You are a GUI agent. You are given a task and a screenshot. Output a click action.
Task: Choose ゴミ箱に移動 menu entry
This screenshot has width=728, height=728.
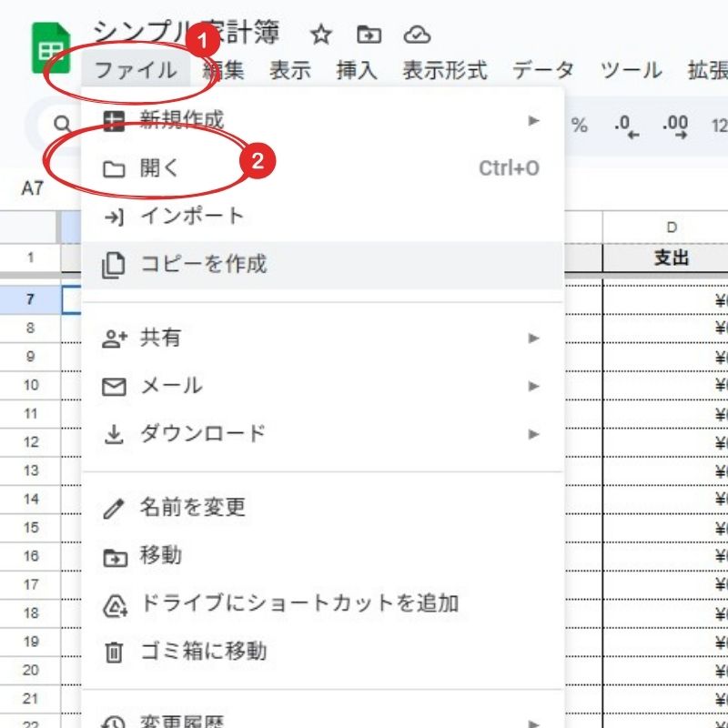coord(322,652)
